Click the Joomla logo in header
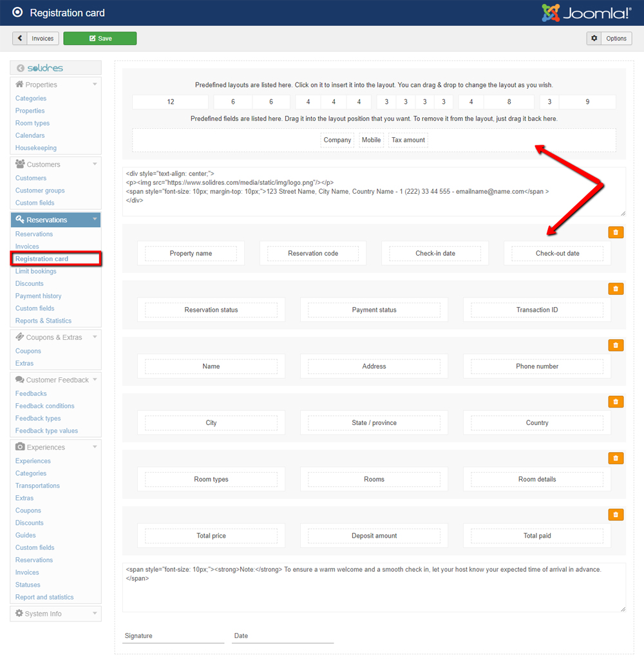Image resolution: width=644 pixels, height=660 pixels. (586, 13)
